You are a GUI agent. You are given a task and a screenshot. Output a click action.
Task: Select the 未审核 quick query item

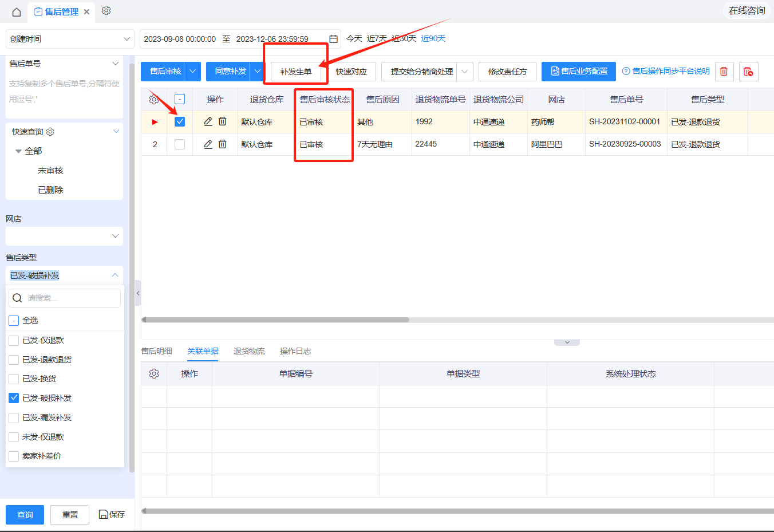click(50, 171)
